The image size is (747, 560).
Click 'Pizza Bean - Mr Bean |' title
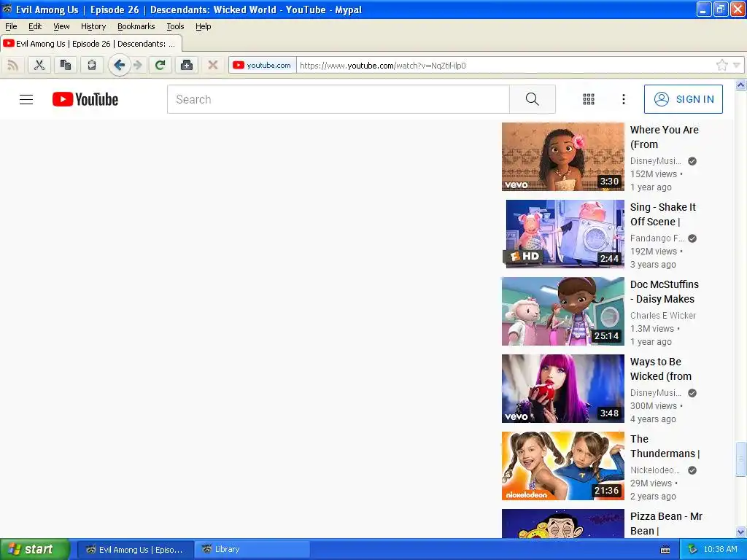click(x=666, y=524)
